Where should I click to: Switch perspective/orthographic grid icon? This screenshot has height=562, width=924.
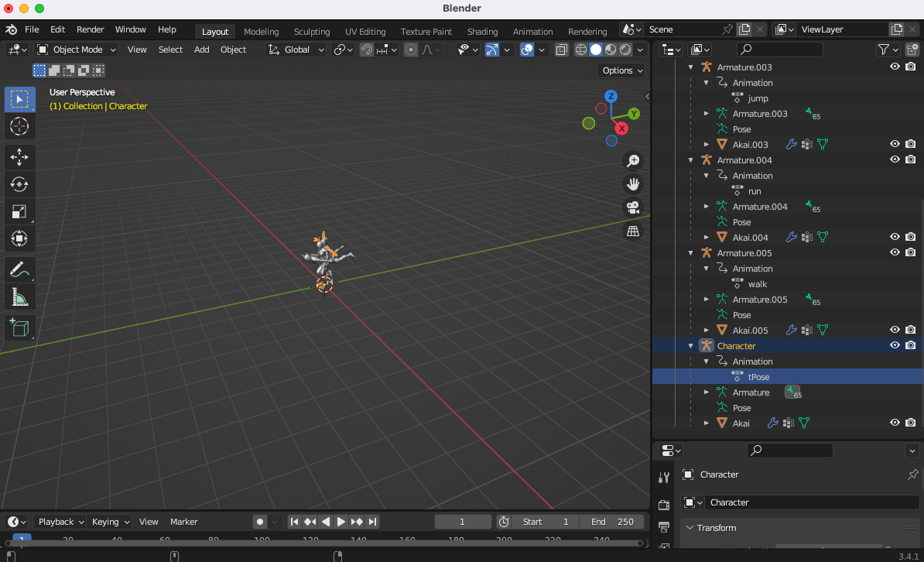tap(633, 231)
